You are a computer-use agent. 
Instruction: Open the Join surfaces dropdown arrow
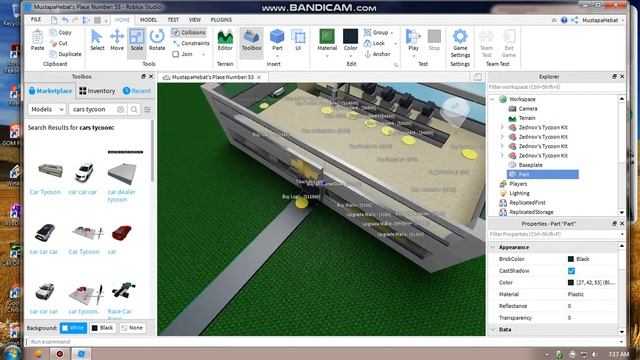pos(203,54)
